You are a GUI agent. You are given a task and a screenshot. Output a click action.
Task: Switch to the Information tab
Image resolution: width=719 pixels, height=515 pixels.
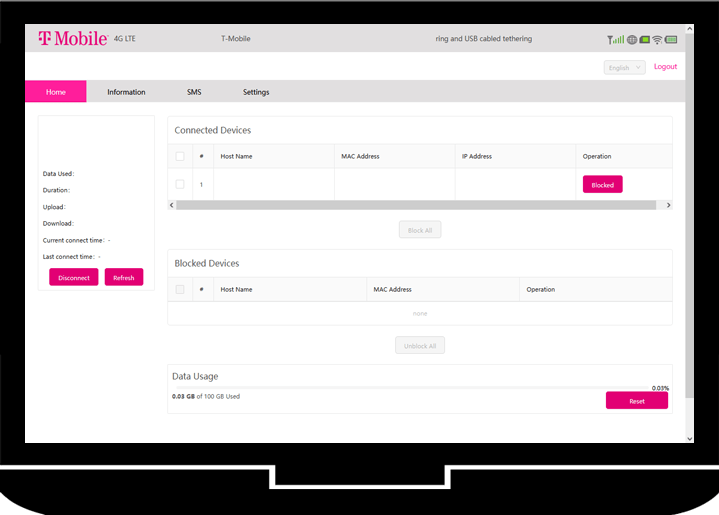tap(126, 92)
